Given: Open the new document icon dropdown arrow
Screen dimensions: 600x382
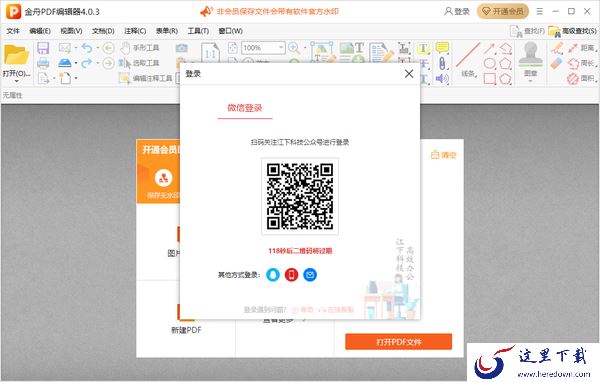Looking at the screenshot, I should click(76, 78).
